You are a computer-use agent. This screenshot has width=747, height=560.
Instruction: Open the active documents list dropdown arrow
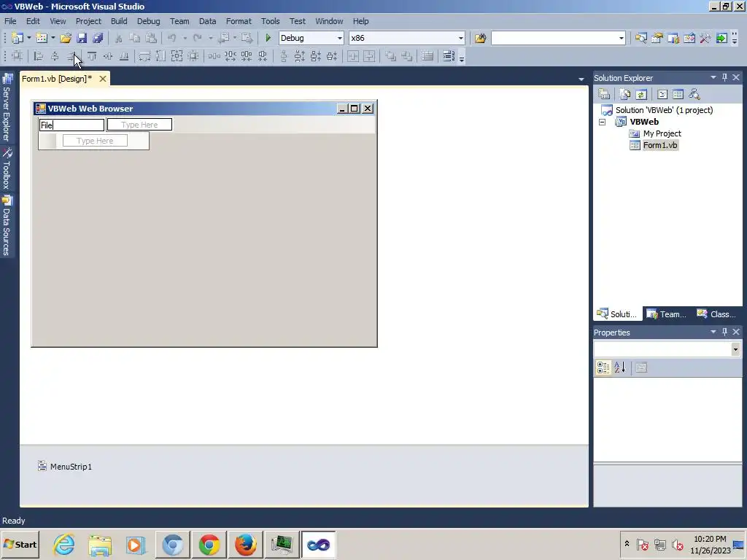[x=581, y=79]
